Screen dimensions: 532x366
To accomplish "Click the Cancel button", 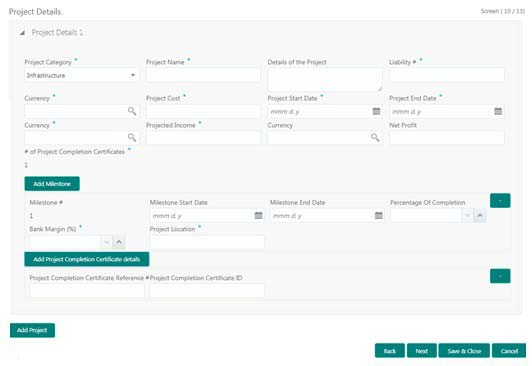I will (509, 351).
